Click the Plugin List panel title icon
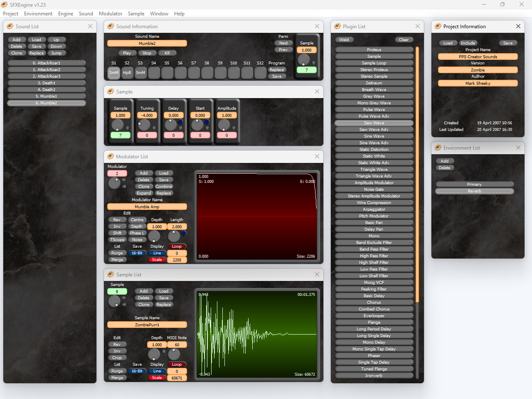 [337, 26]
